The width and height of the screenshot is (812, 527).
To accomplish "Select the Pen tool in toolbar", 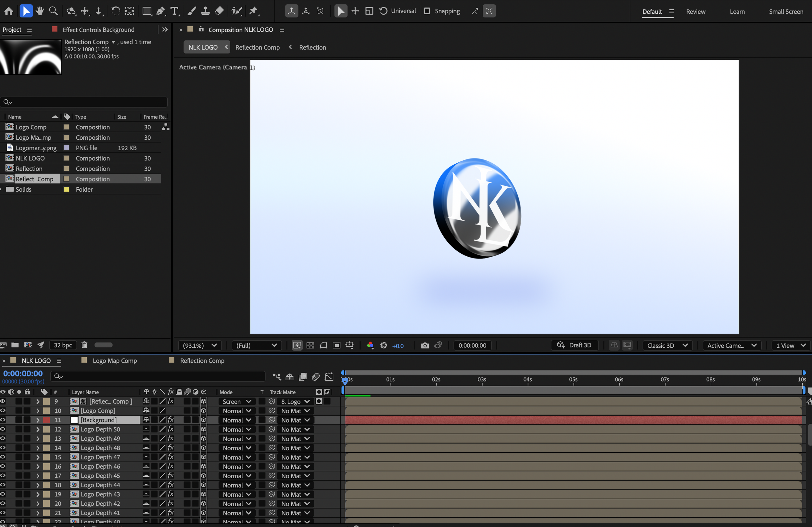I will 160,11.
